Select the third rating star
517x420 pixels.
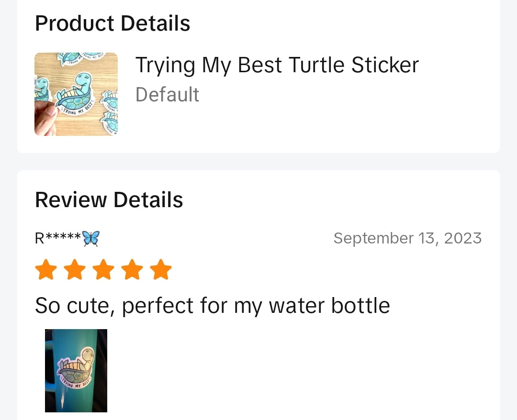tap(103, 269)
